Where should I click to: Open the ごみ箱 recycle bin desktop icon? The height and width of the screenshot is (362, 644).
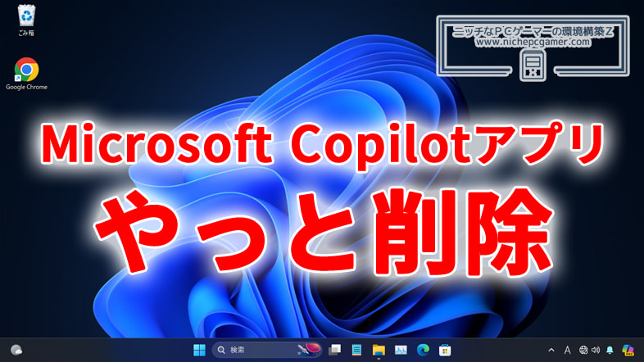pyautogui.click(x=26, y=20)
